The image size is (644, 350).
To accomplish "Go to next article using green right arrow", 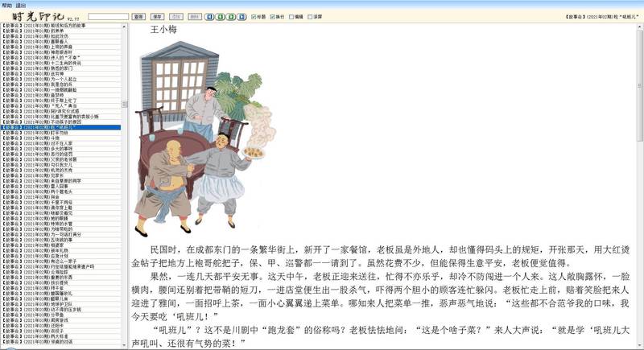I will coord(231,17).
